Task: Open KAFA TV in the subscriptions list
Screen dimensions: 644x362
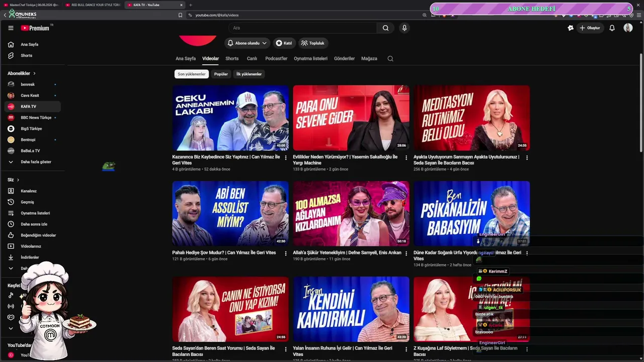Action: pyautogui.click(x=33, y=107)
